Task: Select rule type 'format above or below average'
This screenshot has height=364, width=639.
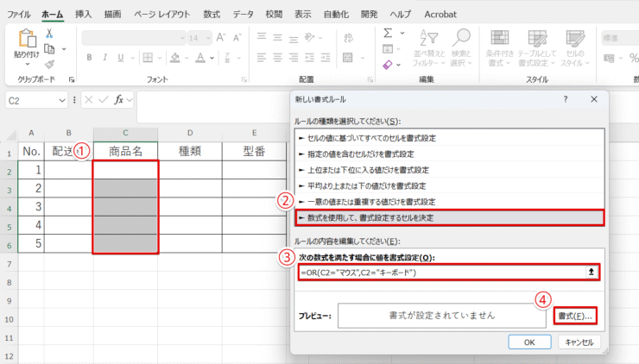Action: [x=450, y=185]
